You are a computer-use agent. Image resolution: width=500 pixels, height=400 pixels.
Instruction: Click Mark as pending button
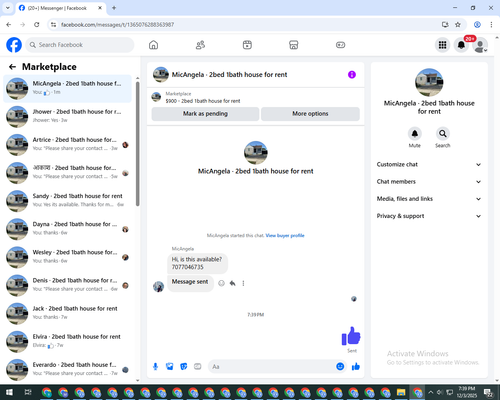(x=205, y=114)
